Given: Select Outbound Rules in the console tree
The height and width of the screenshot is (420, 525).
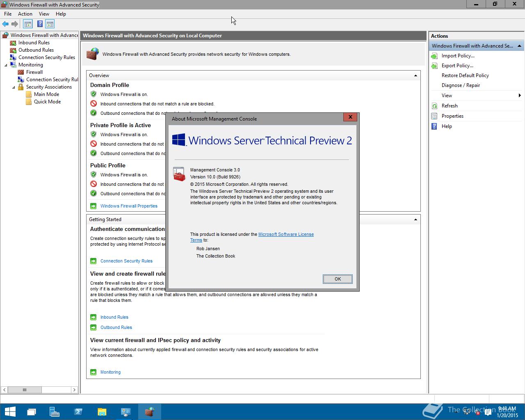Looking at the screenshot, I should click(36, 50).
